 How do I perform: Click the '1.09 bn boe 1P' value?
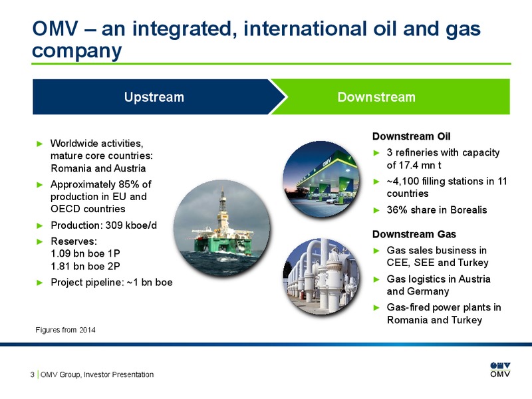coord(85,253)
